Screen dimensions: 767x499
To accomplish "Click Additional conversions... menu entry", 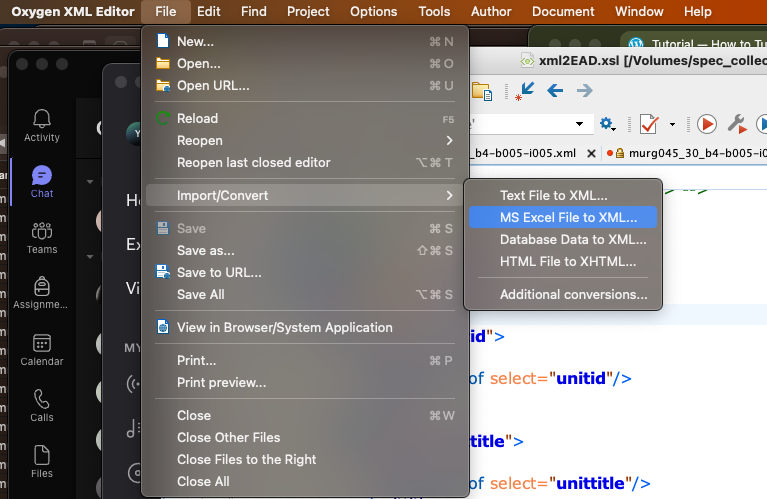I will coord(573,294).
